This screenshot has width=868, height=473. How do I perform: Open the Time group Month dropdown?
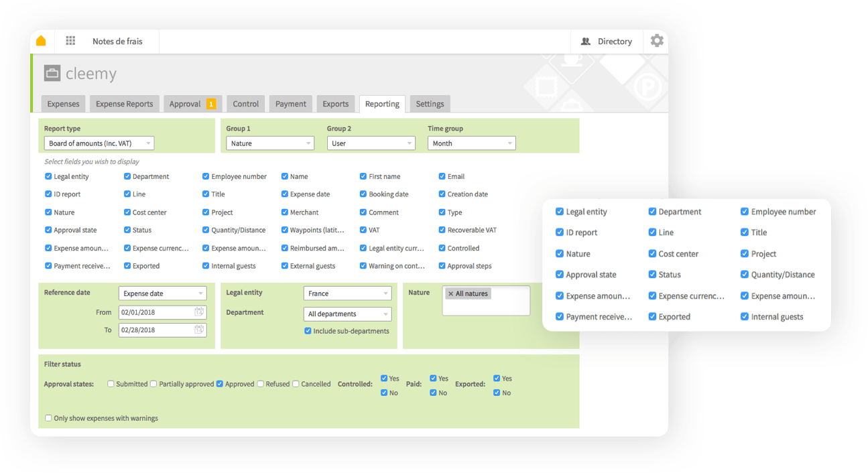(x=472, y=143)
